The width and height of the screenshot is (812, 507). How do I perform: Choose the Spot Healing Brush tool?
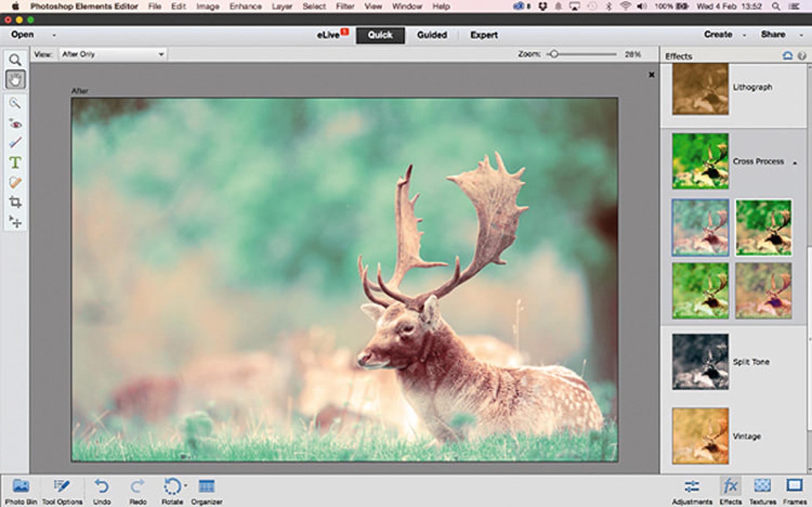point(15,182)
